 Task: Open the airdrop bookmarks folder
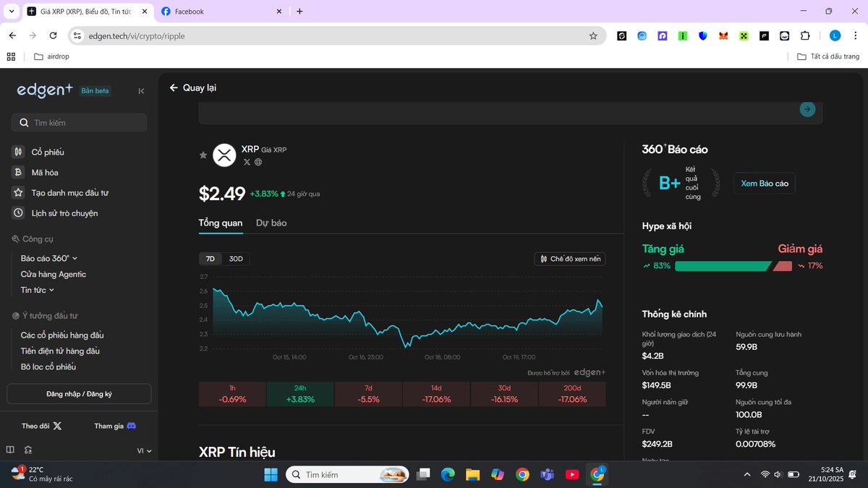[x=51, y=56]
